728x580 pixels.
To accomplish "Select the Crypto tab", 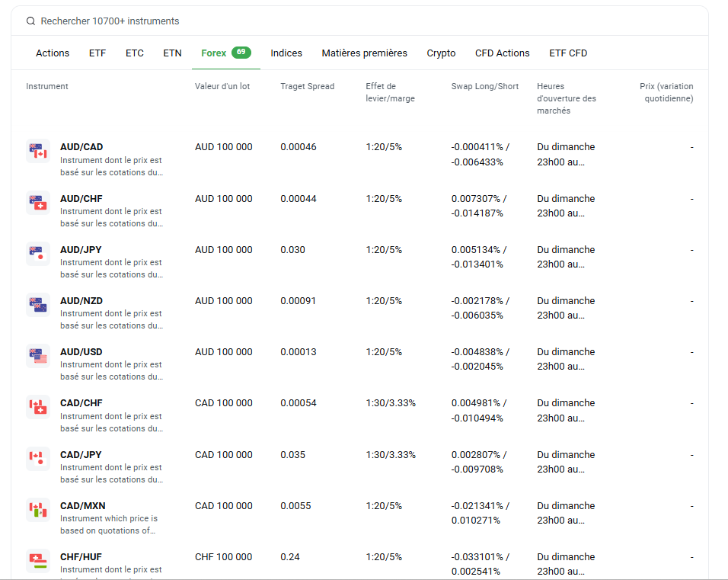I will tap(441, 53).
